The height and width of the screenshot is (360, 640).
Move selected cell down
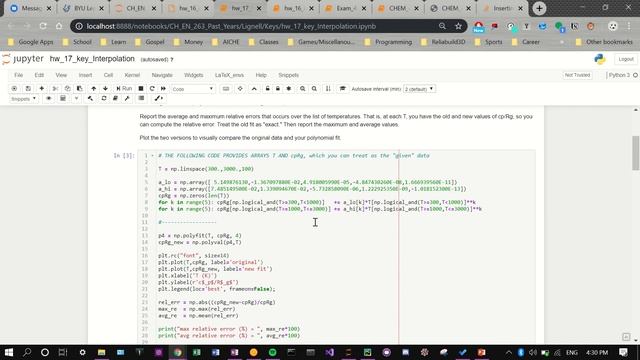[105, 89]
